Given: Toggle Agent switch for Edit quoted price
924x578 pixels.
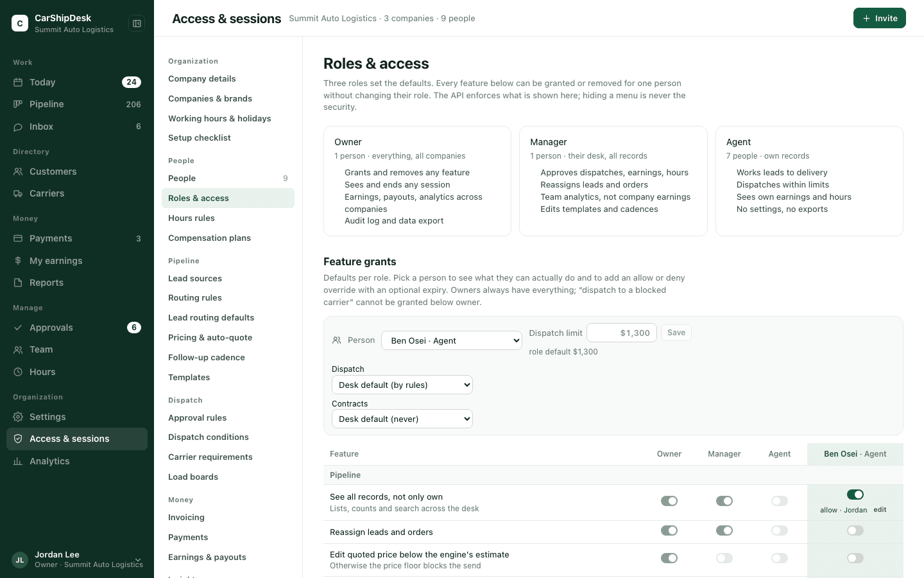Looking at the screenshot, I should point(780,558).
